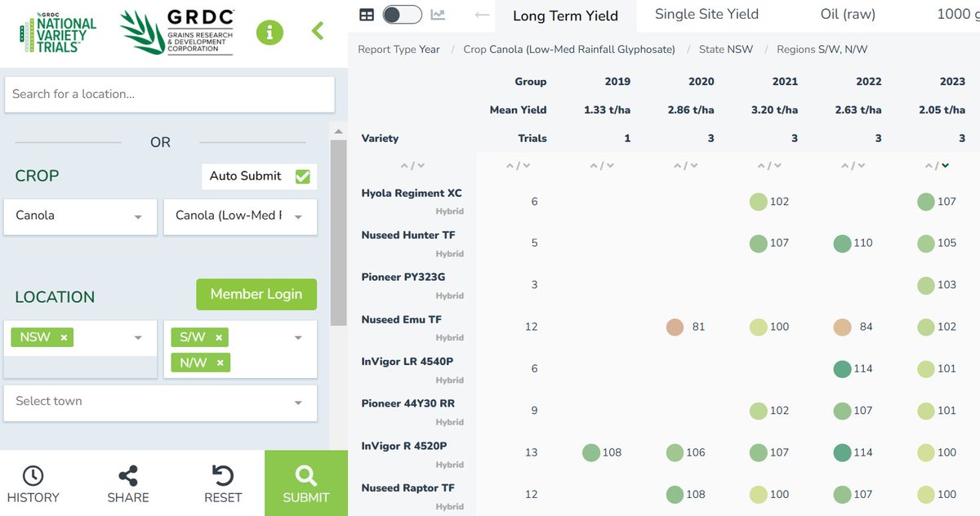Open the Select town dropdown
Image resolution: width=980 pixels, height=516 pixels.
coord(160,402)
